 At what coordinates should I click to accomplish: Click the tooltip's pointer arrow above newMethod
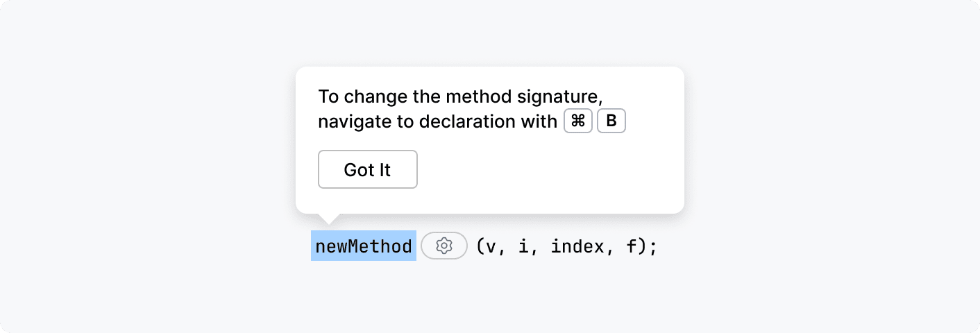pos(328,219)
